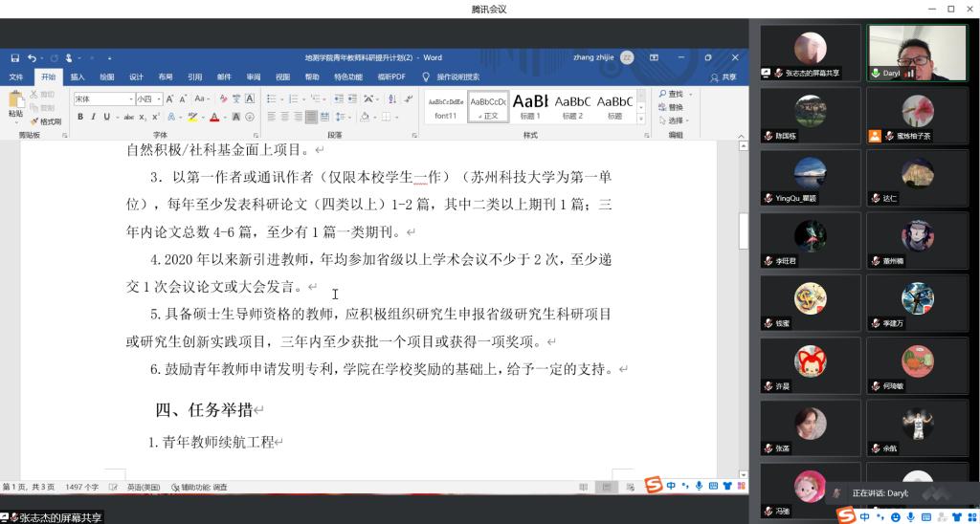Click the enclosed characters icon
The width and height of the screenshot is (980, 524).
click(x=250, y=117)
